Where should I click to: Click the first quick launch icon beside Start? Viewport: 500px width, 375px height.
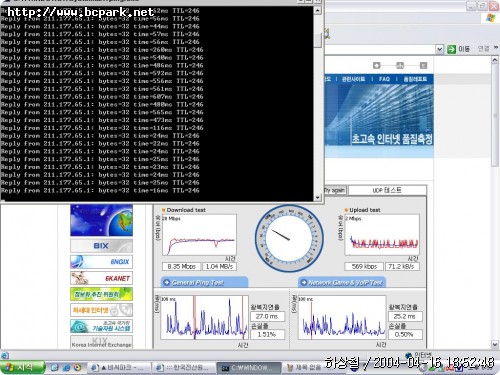point(55,368)
